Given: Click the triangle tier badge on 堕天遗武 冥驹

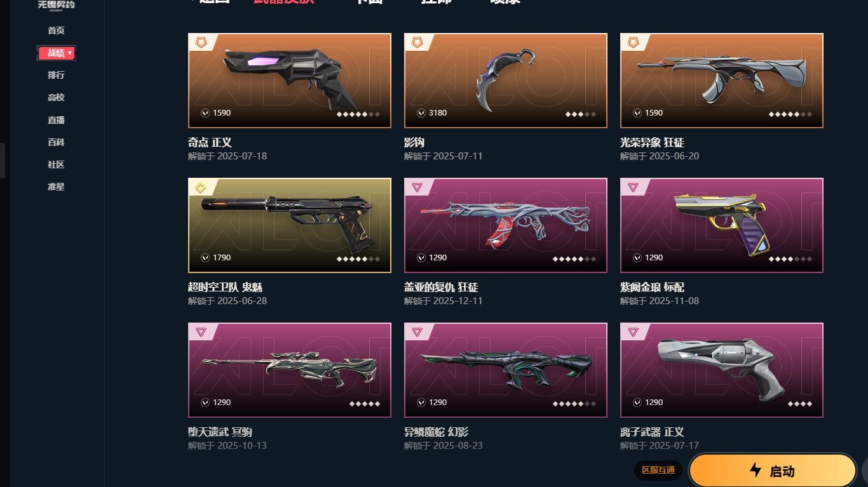Looking at the screenshot, I should tap(201, 332).
